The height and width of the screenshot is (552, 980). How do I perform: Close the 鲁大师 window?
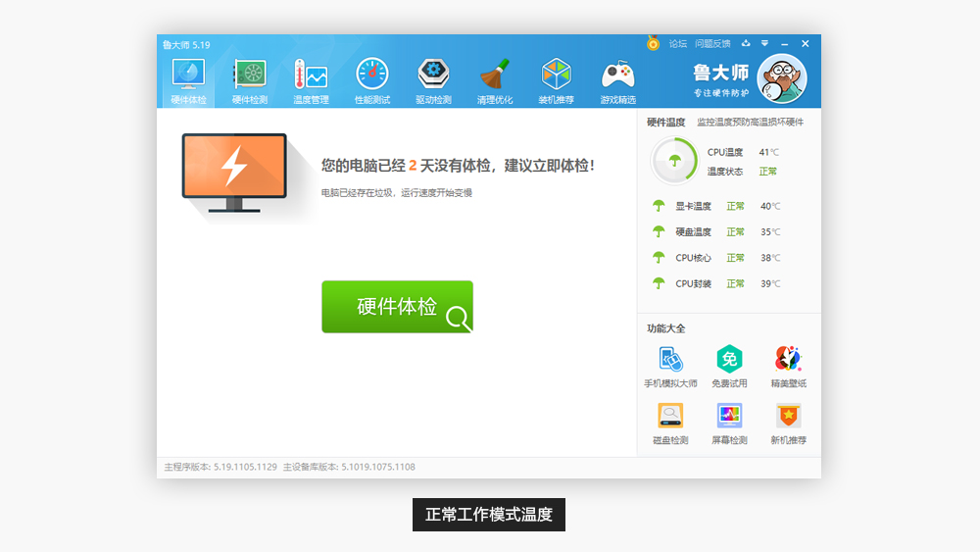click(805, 44)
